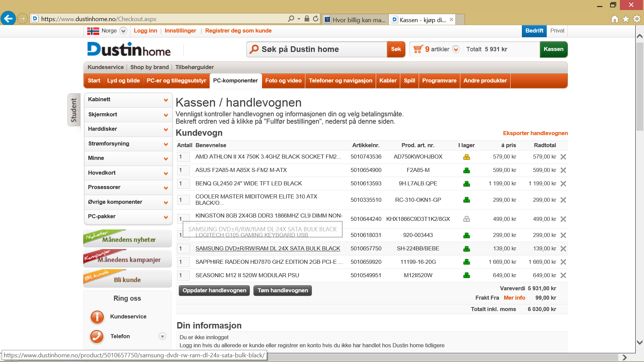Switch to Hvor billig kan ma... tab
This screenshot has width=644, height=362.
pos(355,20)
